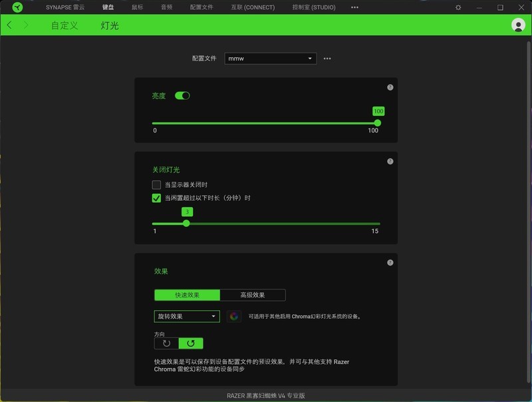This screenshot has height=402, width=532.
Task: Select 高级效果 button
Action: point(253,295)
